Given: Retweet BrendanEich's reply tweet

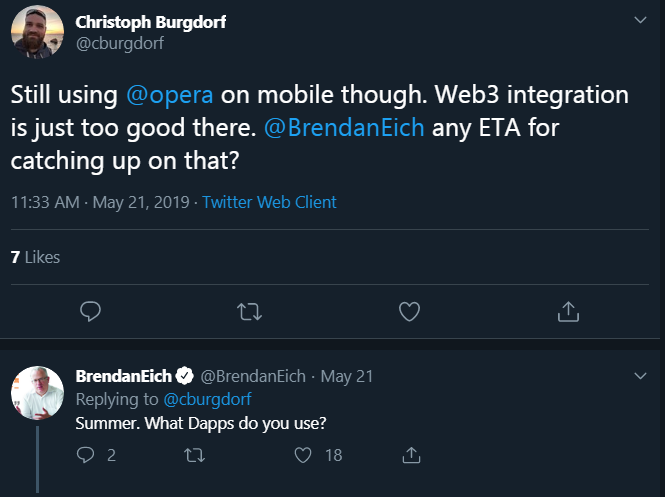Looking at the screenshot, I should (x=195, y=455).
